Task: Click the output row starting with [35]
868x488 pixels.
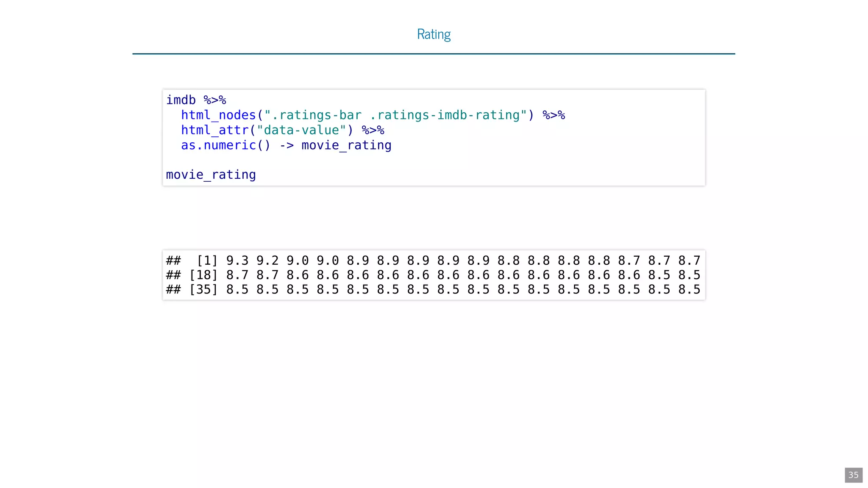Action: tap(433, 289)
